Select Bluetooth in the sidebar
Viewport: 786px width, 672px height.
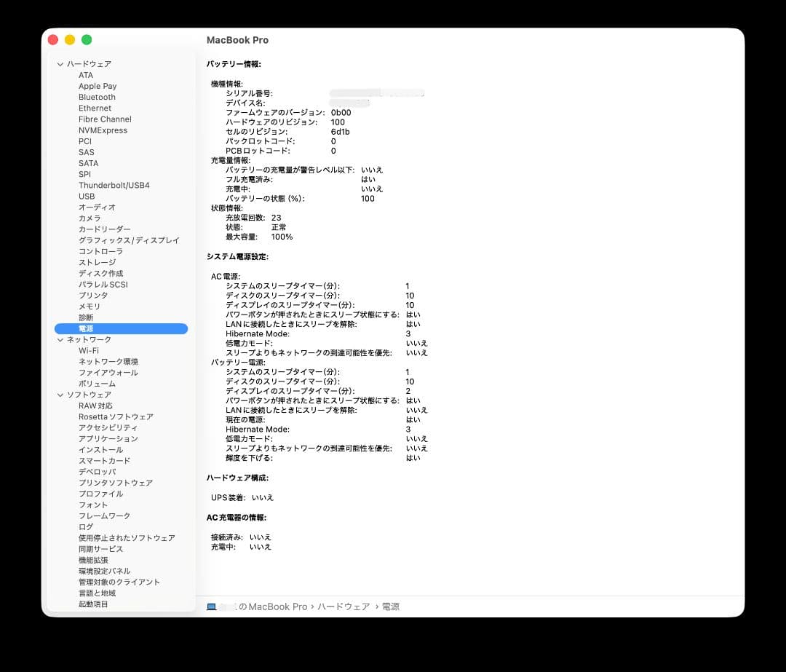(x=96, y=97)
